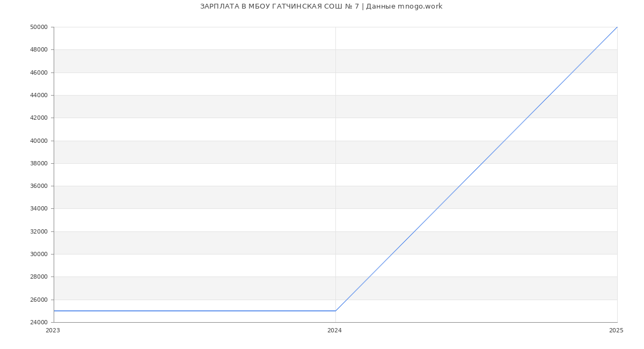Viewport: 644px width, 349px height.
Task: Click the 26000 y-axis label
Action: (x=39, y=300)
